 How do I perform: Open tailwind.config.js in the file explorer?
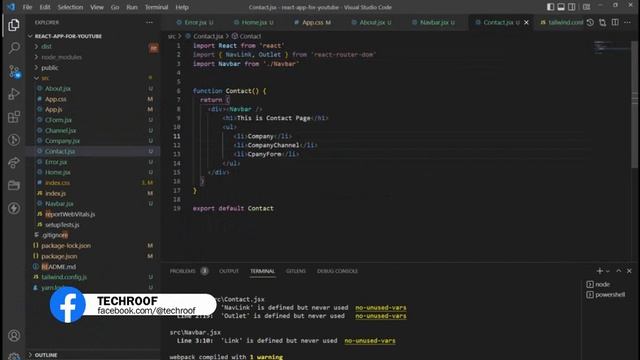click(x=64, y=277)
